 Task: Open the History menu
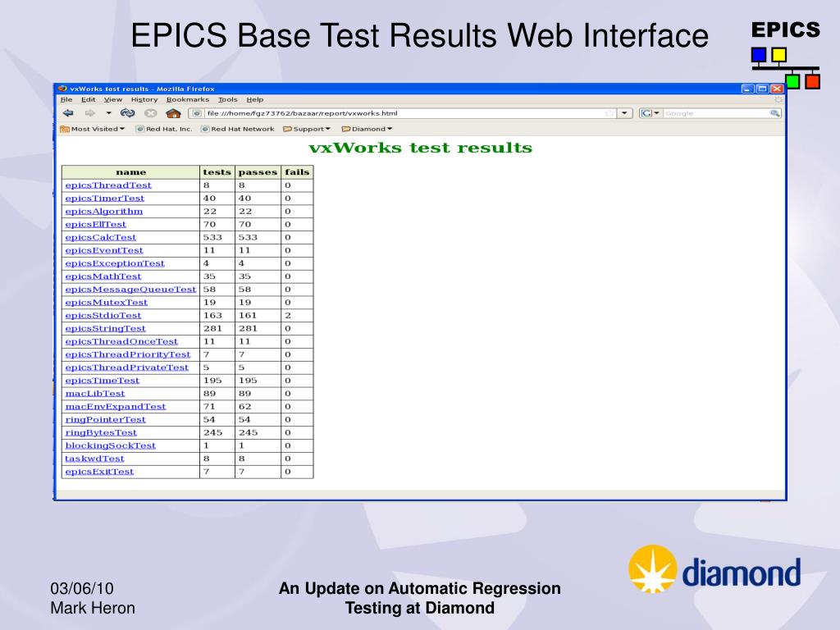[144, 99]
